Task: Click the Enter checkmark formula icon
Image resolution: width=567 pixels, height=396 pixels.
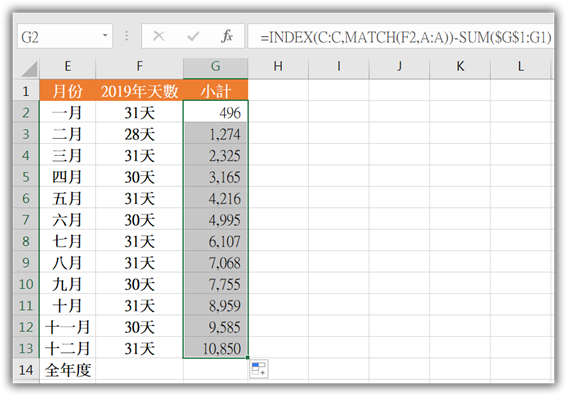Action: (193, 36)
